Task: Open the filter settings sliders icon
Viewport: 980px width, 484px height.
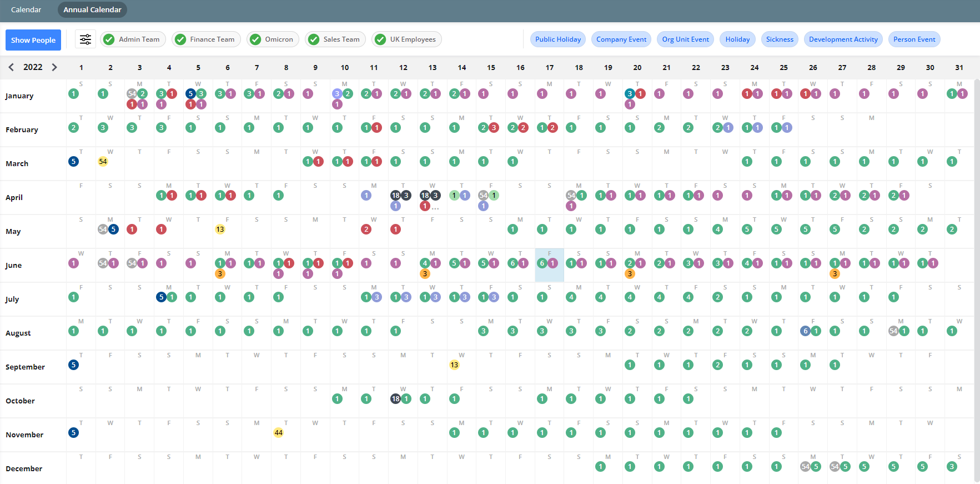Action: click(x=86, y=39)
